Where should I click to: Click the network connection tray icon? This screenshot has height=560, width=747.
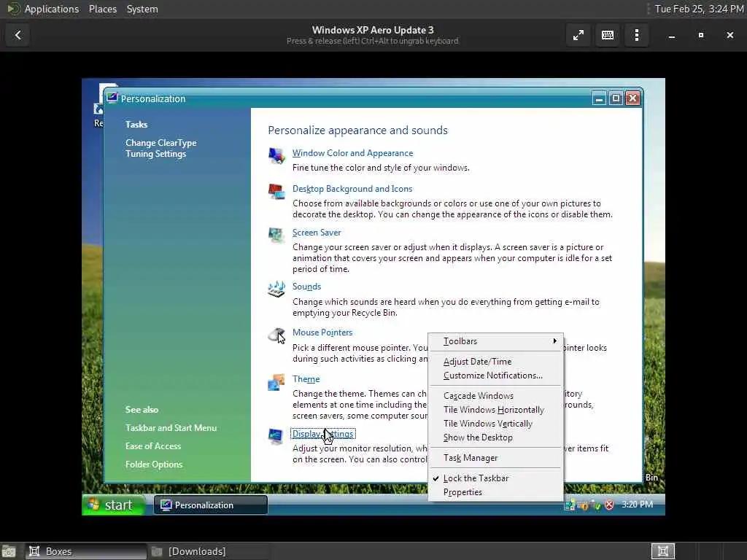[x=569, y=505]
